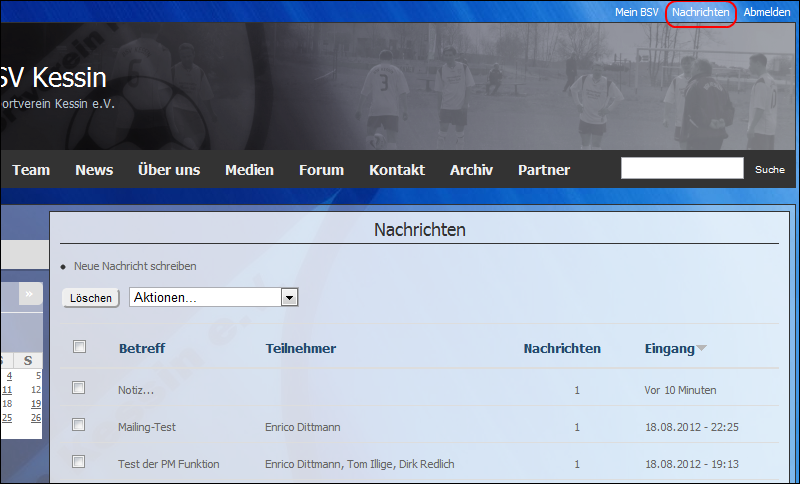Screen dimensions: 800x484
Task: Tick checkbox for Test der PM Funktion
Action: click(79, 462)
